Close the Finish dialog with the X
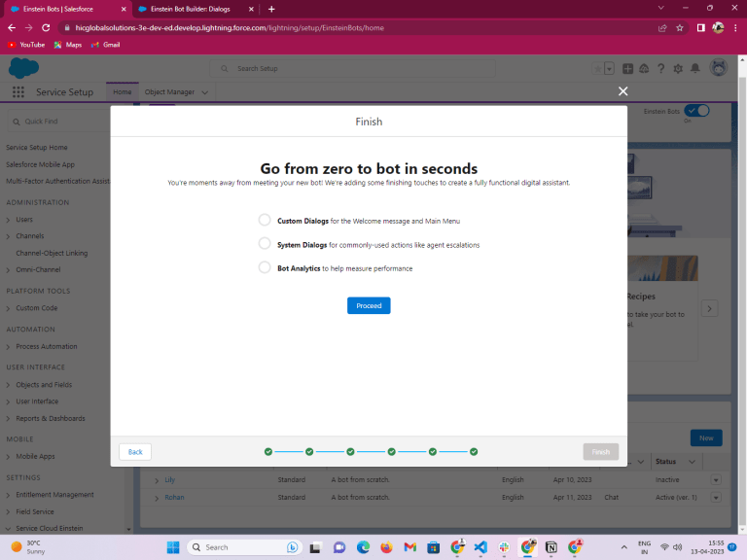Screen dimensions: 747x560 pyautogui.click(x=622, y=91)
